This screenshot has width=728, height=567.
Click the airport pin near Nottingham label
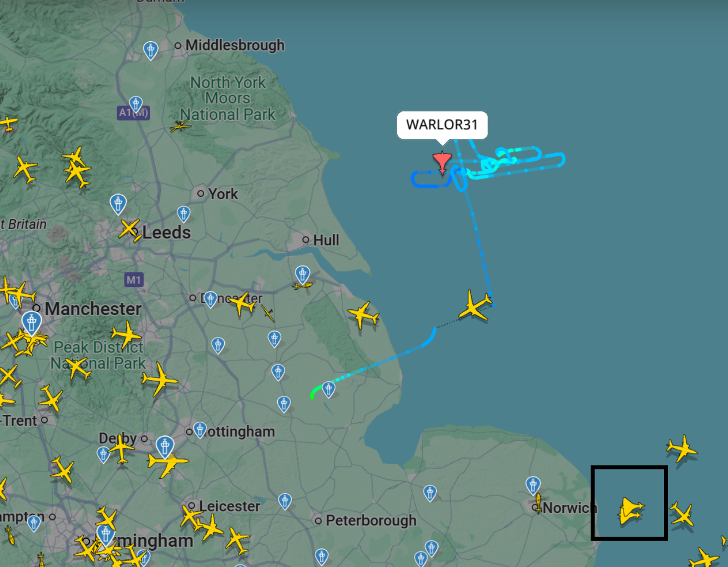tap(200, 430)
